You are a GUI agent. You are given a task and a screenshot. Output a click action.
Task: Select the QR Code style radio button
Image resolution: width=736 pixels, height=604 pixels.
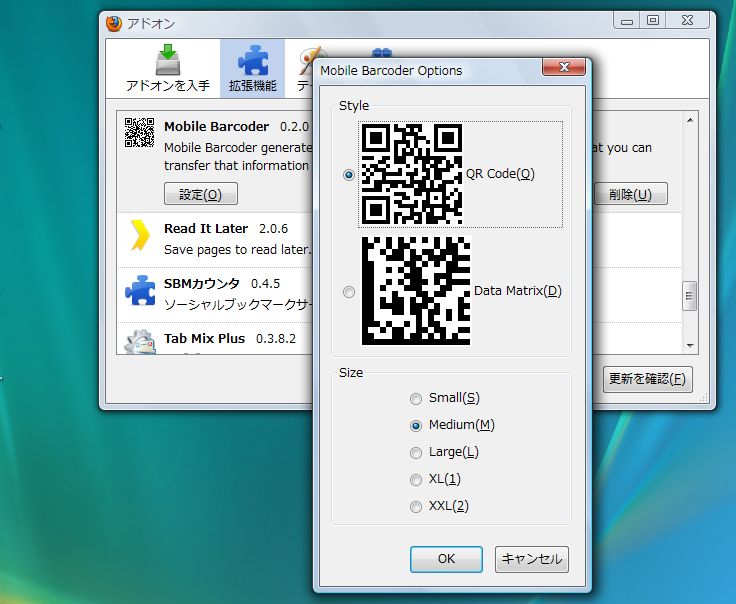click(348, 175)
